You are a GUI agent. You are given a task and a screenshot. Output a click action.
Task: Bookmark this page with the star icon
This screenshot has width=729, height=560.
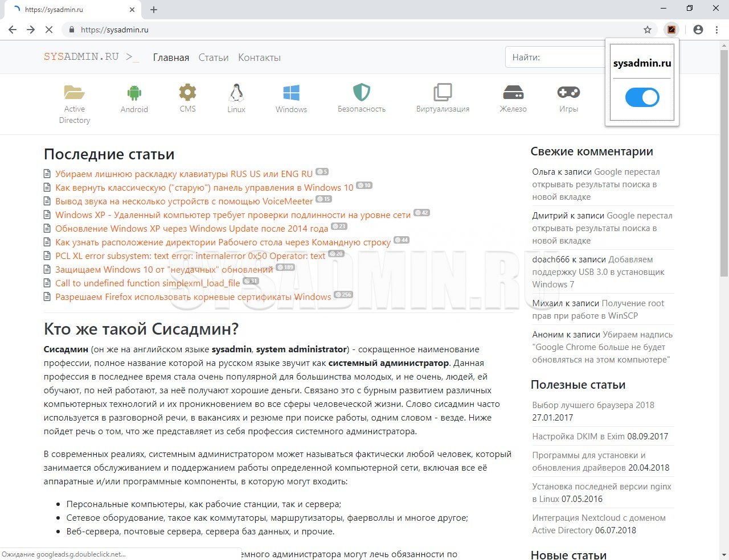648,30
